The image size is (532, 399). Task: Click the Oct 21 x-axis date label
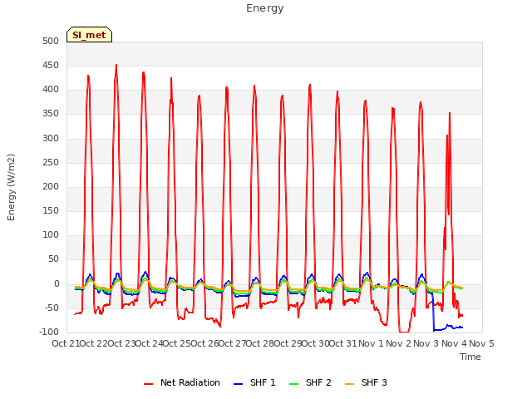pyautogui.click(x=66, y=343)
